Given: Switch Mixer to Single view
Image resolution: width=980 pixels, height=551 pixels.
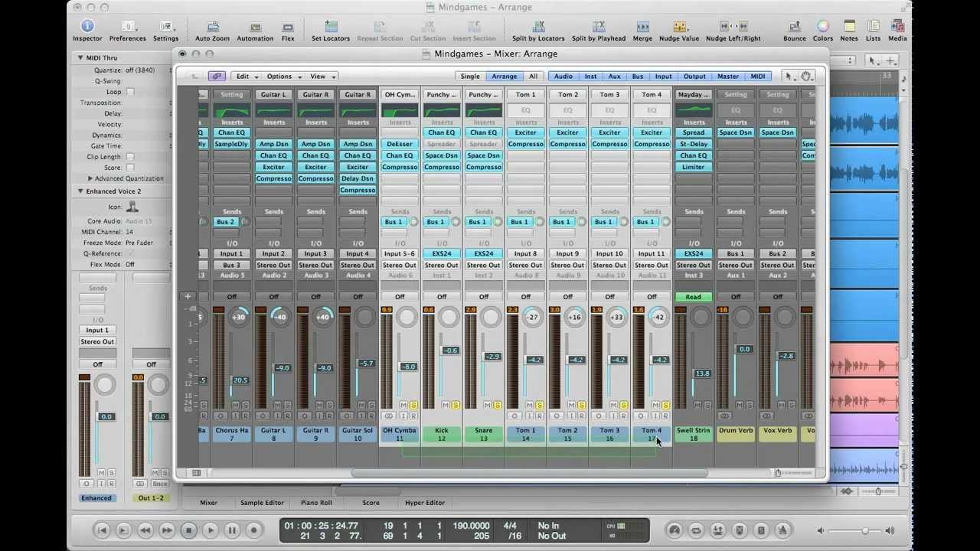Looking at the screenshot, I should click(x=470, y=77).
